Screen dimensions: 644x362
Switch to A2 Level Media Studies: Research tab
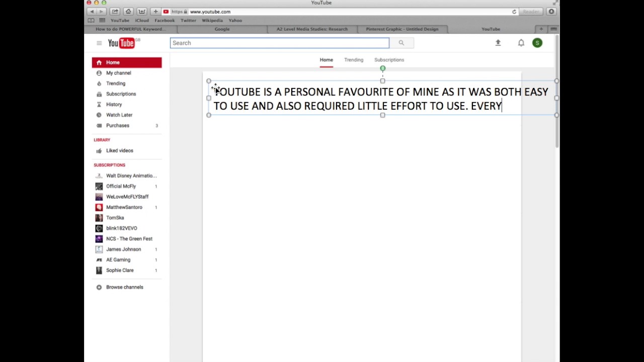(x=312, y=29)
